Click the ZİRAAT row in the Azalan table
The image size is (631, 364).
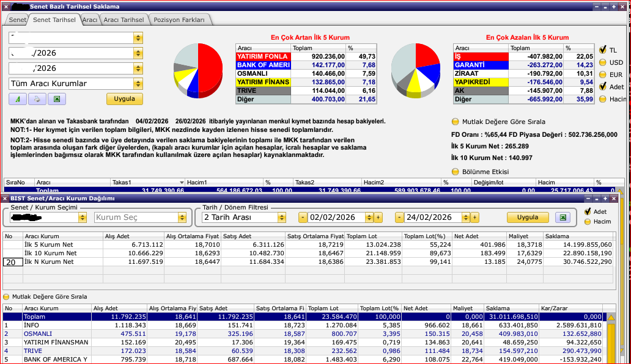pyautogui.click(x=523, y=73)
